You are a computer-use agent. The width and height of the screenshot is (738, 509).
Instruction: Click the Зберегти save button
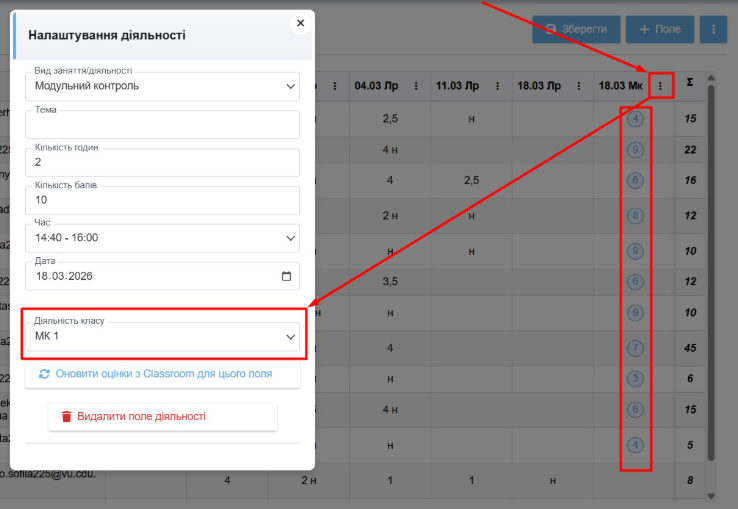click(576, 29)
